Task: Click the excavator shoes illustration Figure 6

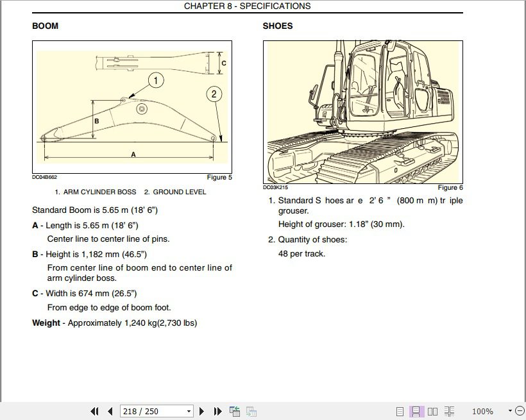Action: pyautogui.click(x=363, y=112)
